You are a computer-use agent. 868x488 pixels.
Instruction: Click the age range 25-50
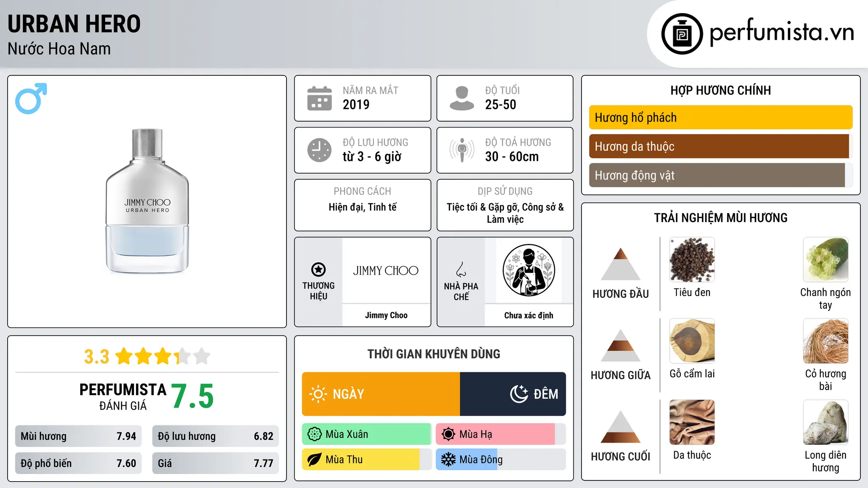(501, 105)
